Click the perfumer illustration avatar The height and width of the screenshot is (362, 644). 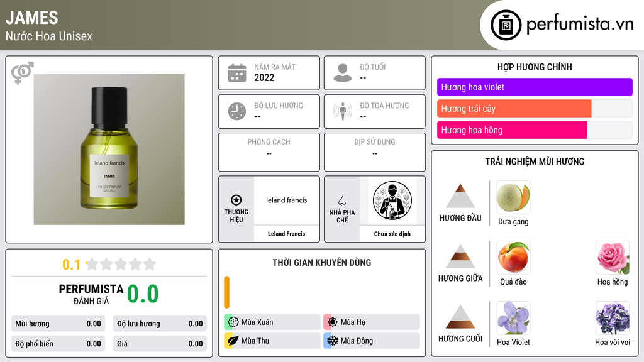pos(392,200)
